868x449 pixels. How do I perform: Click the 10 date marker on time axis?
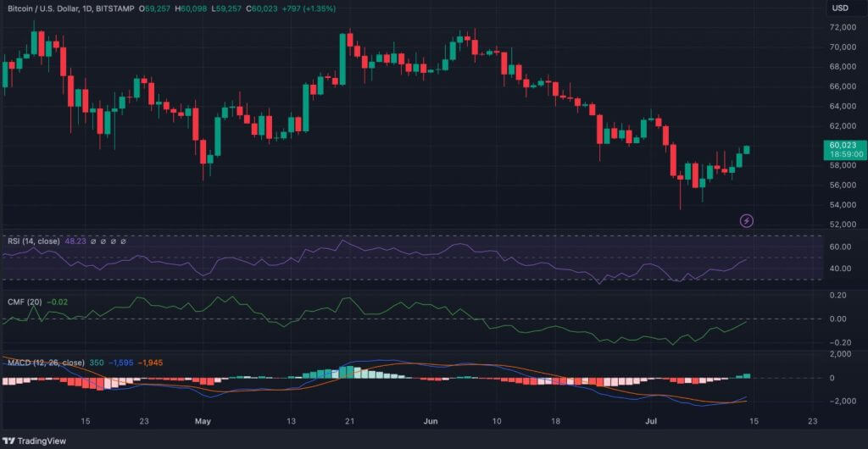[496, 421]
